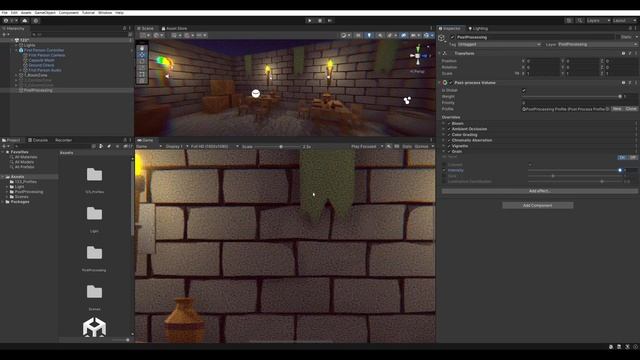Open the cloud services icon in the toolbar

(25, 20)
